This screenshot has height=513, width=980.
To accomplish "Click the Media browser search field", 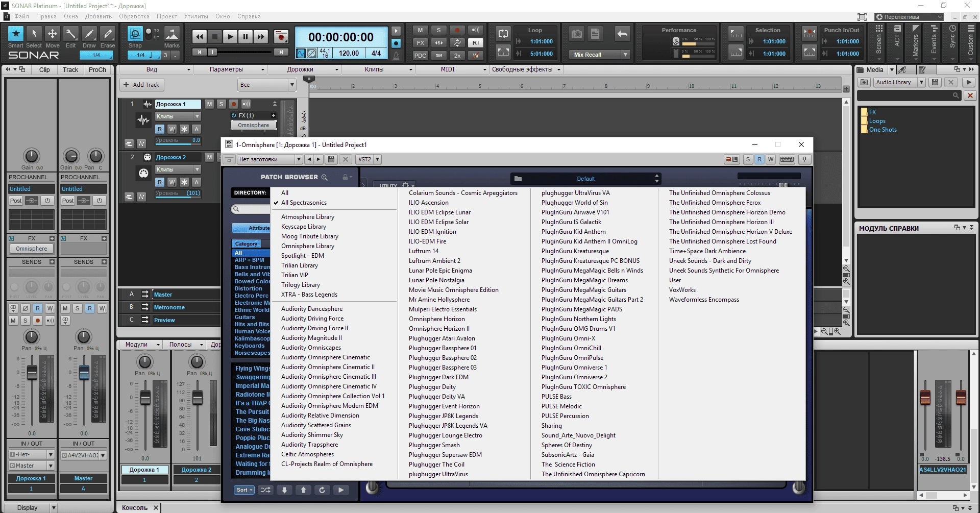I will pos(909,95).
